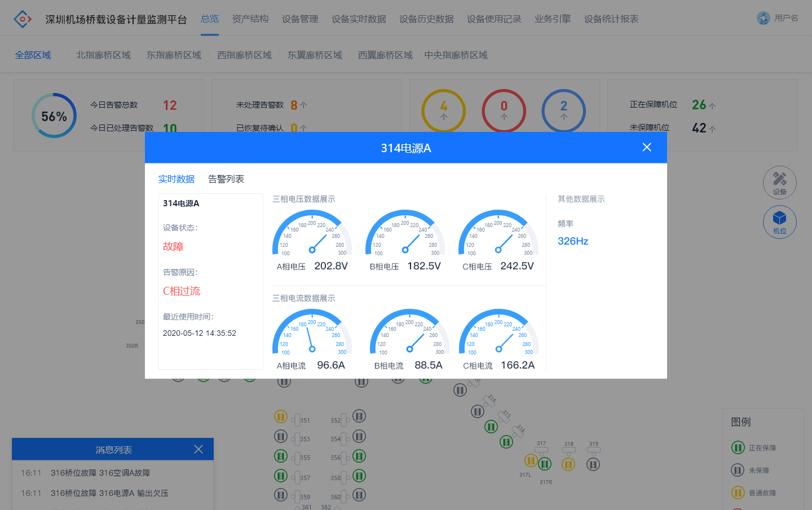Click the gray gate icon beside 360
Screen dimensions: 812x510
[x=359, y=495]
